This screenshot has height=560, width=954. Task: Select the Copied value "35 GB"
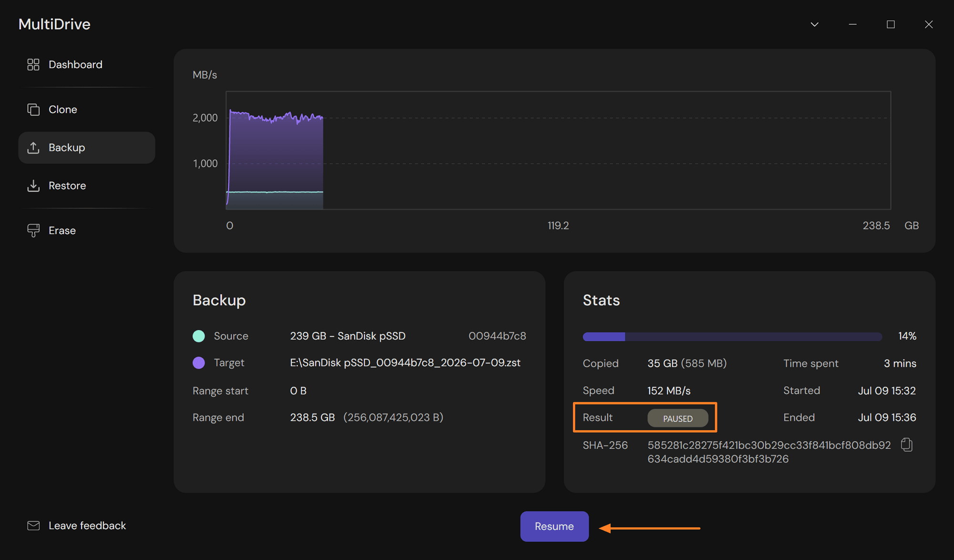point(663,363)
